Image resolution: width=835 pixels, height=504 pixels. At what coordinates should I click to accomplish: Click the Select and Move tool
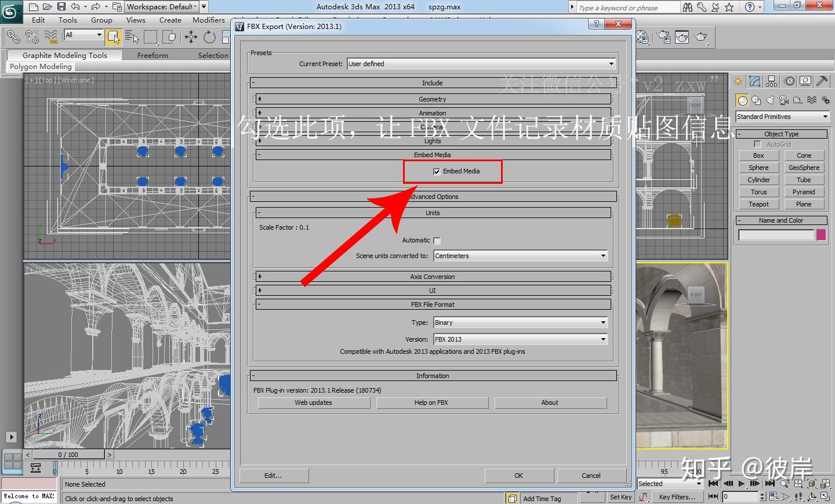[x=191, y=37]
